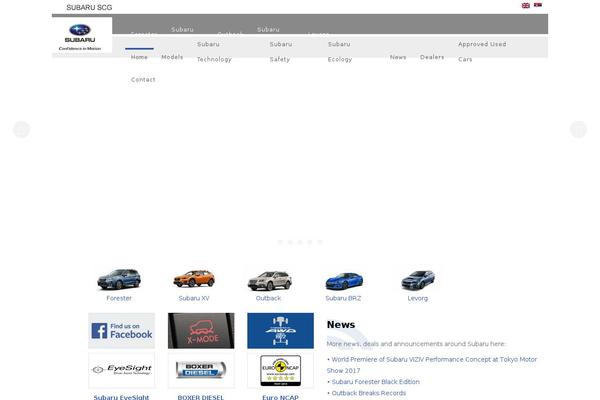Click the Forester text link
This screenshot has width=600, height=400.
click(x=119, y=298)
